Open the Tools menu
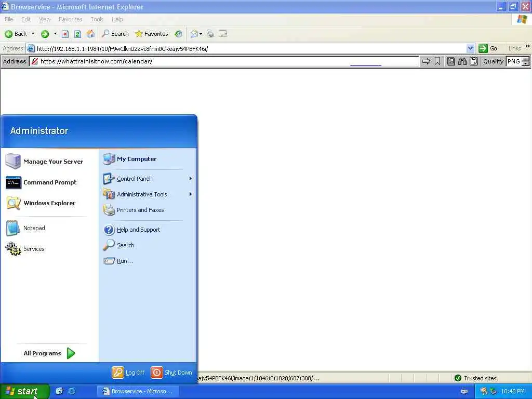Viewport: 532px width, 399px height. click(97, 19)
